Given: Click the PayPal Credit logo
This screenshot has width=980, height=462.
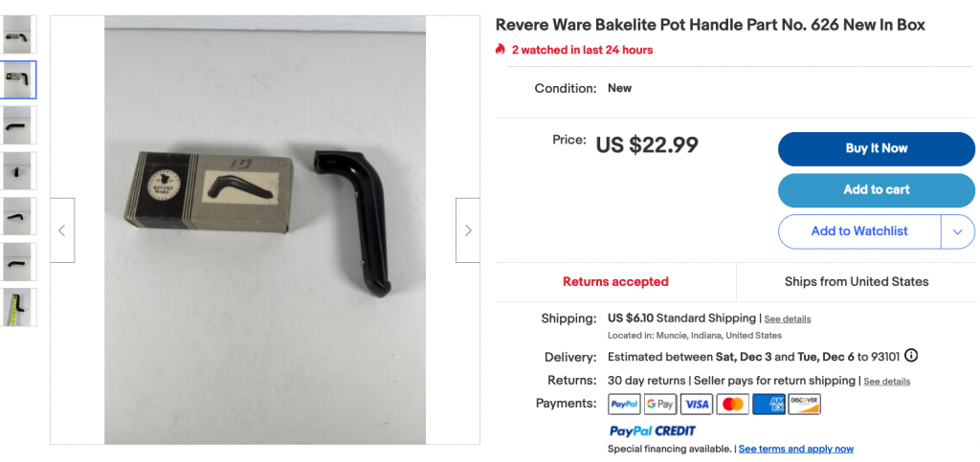Looking at the screenshot, I should coord(652,430).
